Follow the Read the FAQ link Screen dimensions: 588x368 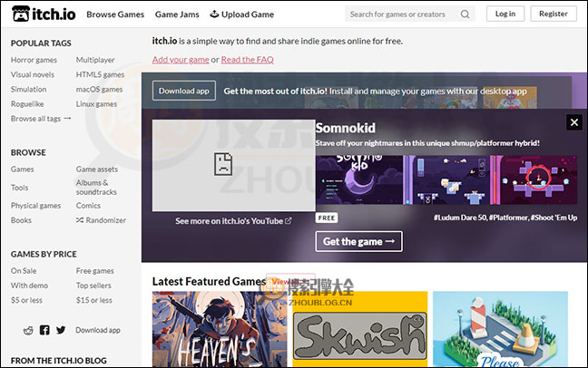(x=247, y=60)
